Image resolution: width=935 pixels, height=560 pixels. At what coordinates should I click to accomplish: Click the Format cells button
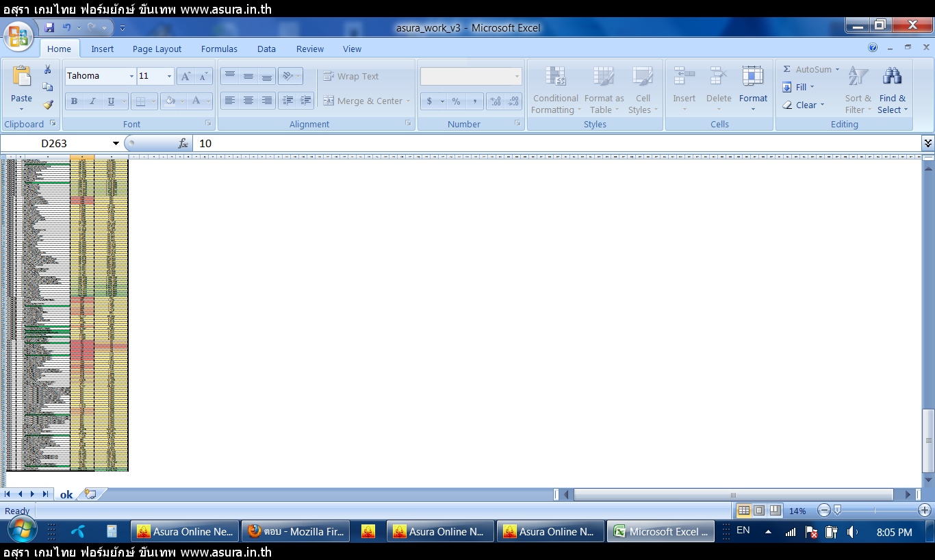pyautogui.click(x=753, y=90)
